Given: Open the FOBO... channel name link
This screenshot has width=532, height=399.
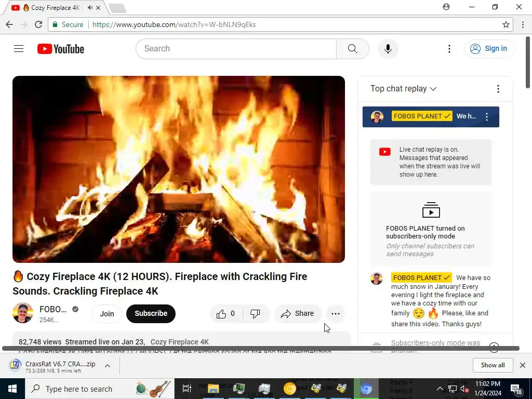Looking at the screenshot, I should (53, 309).
